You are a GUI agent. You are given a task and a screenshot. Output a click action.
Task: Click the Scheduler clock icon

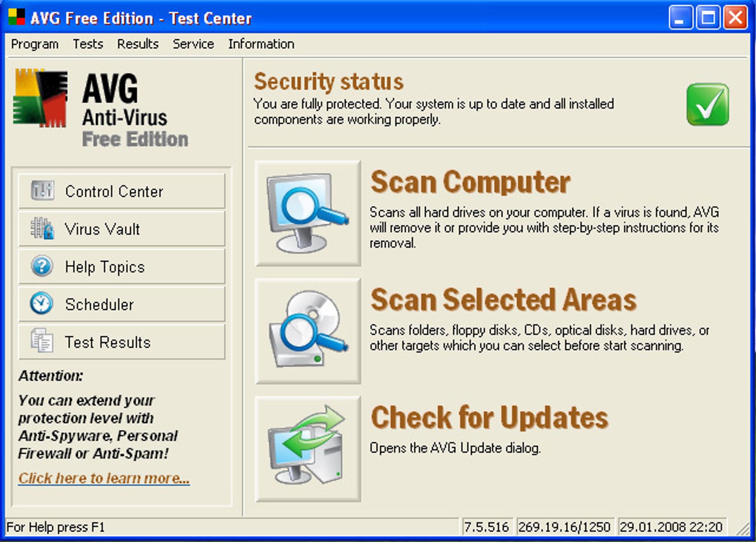(41, 303)
